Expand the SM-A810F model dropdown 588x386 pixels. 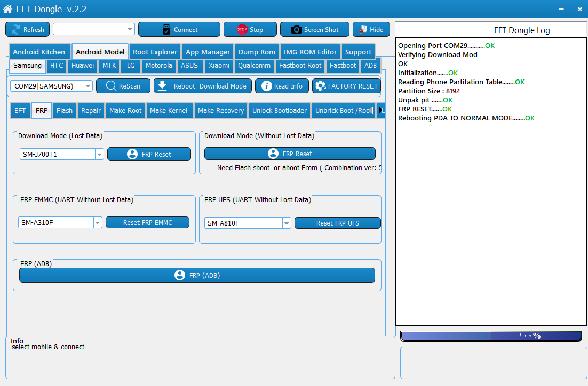tap(286, 223)
